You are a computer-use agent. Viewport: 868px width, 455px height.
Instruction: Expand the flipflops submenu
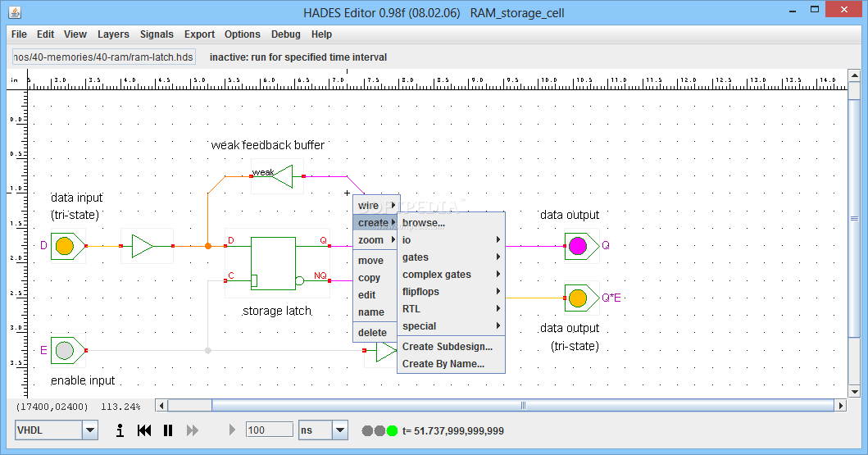(451, 291)
